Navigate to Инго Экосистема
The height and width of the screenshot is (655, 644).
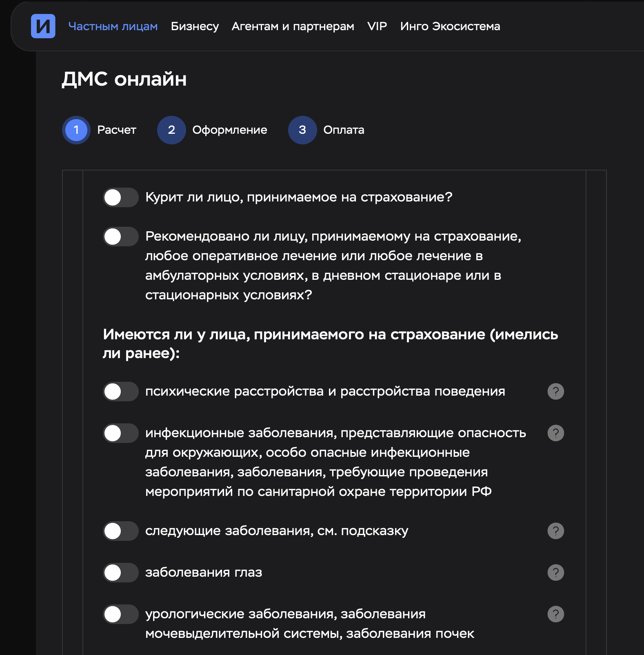click(450, 27)
